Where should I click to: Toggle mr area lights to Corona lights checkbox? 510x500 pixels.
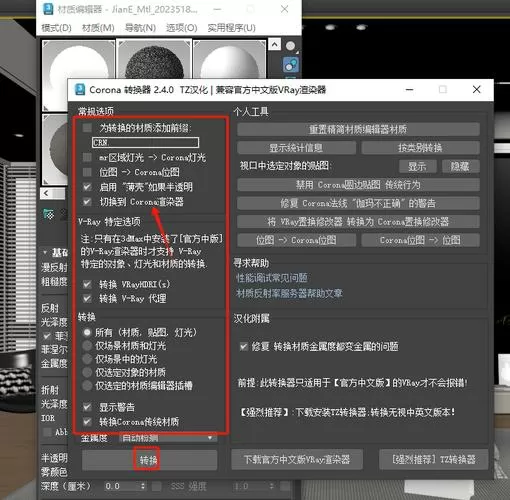point(87,157)
